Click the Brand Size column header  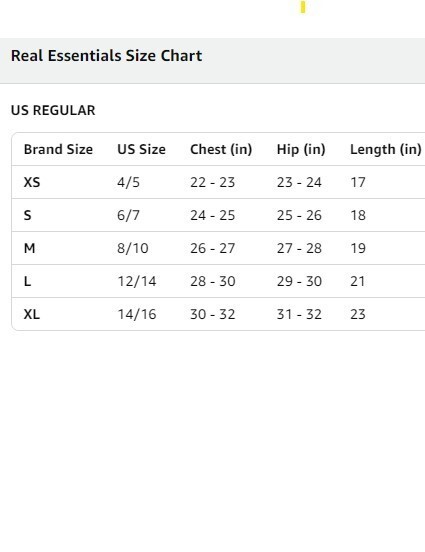pos(58,150)
